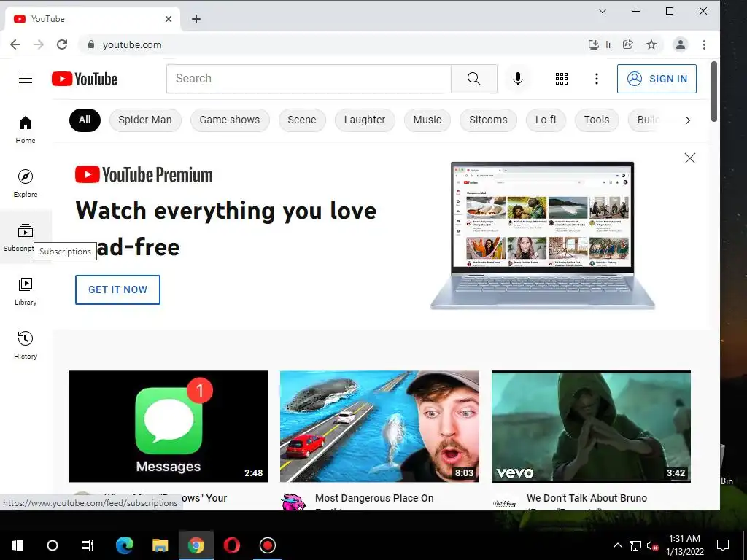Dismiss the YouTube Premium banner

[x=690, y=158]
